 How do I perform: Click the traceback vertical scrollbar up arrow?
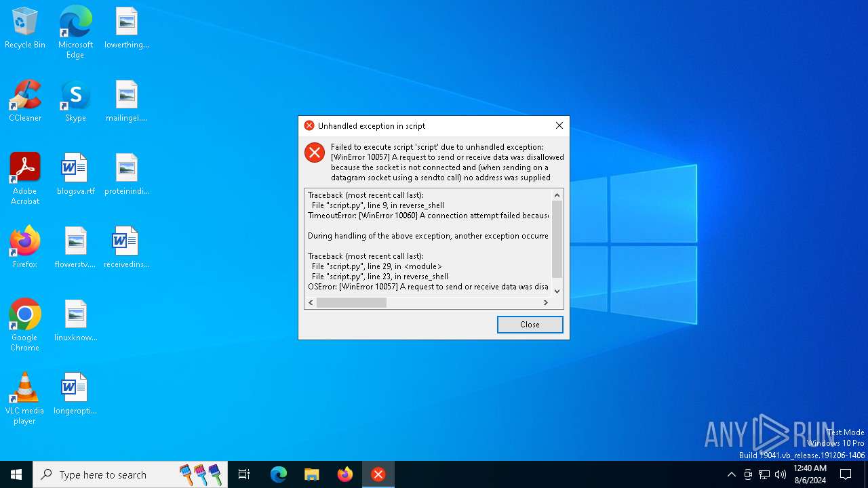tap(557, 195)
